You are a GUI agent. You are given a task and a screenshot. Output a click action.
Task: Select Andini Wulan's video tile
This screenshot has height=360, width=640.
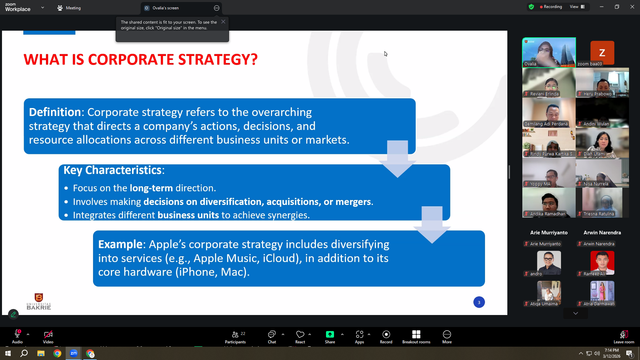(x=602, y=113)
